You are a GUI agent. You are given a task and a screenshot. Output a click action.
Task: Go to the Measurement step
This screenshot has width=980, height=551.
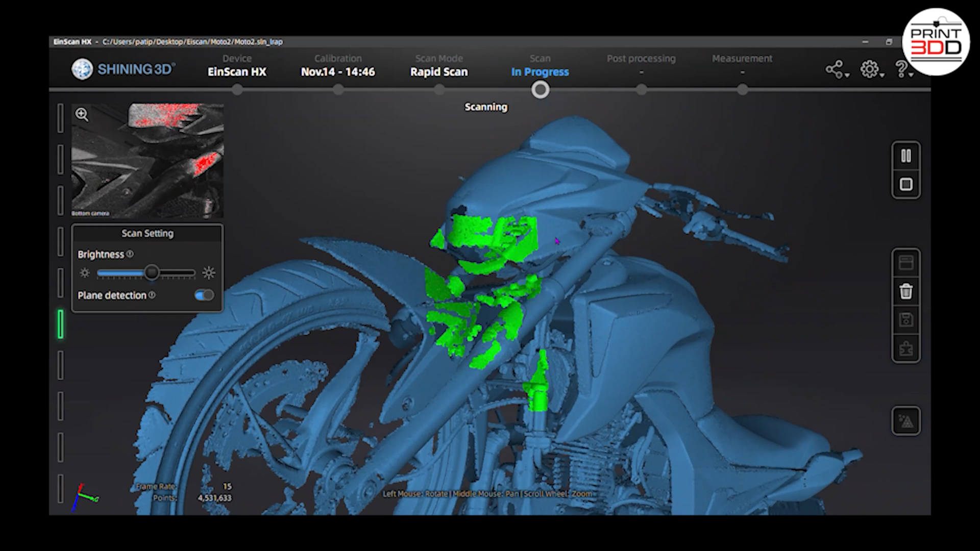click(x=742, y=65)
